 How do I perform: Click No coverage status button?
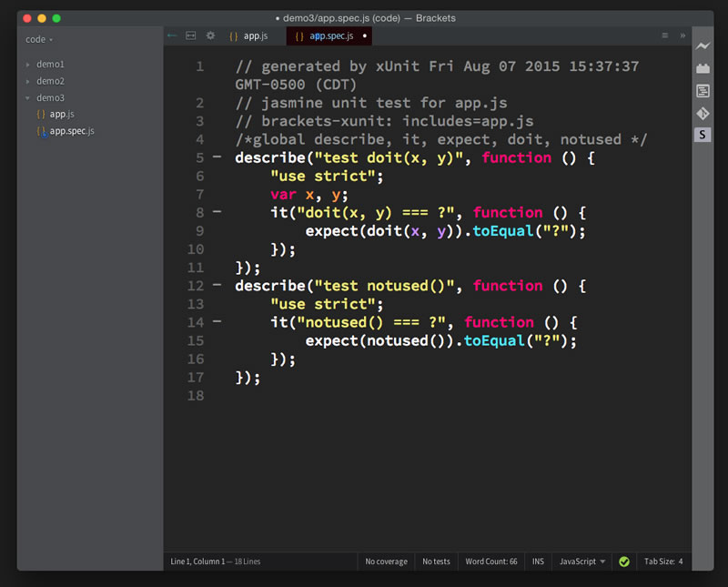pos(386,562)
